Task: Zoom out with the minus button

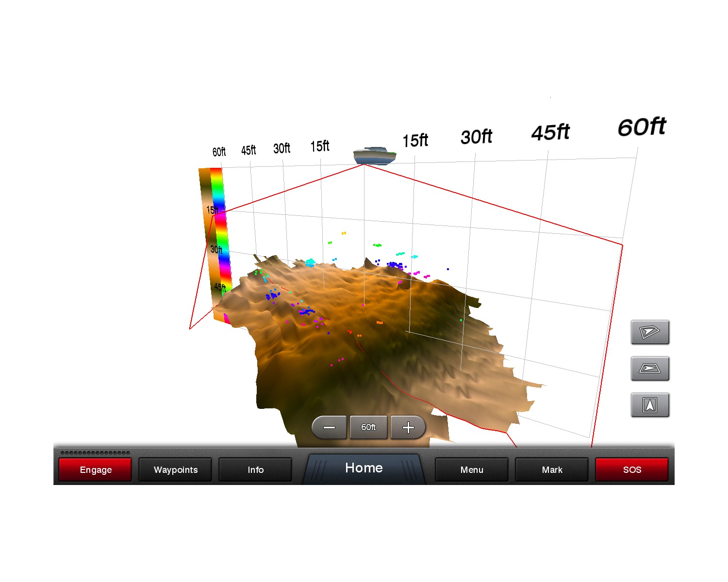Action: click(330, 427)
